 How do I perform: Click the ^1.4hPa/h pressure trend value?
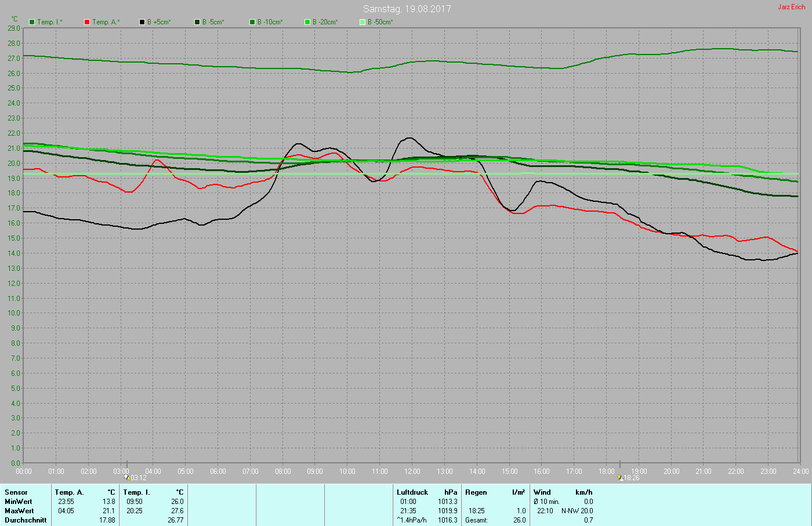pyautogui.click(x=412, y=520)
